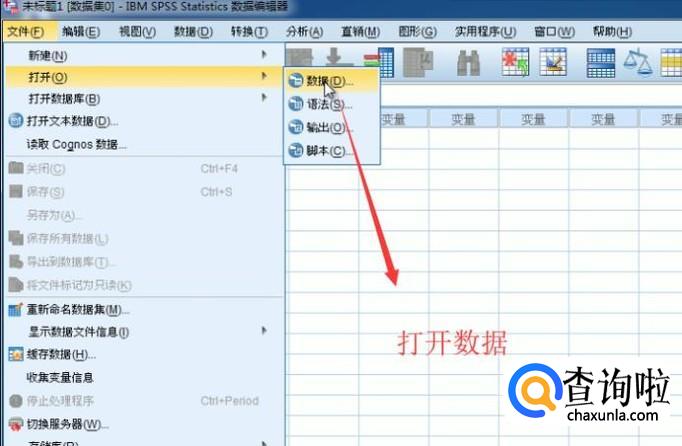Click the Rename Dataset menu icon
682x446 pixels.
[x=15, y=310]
